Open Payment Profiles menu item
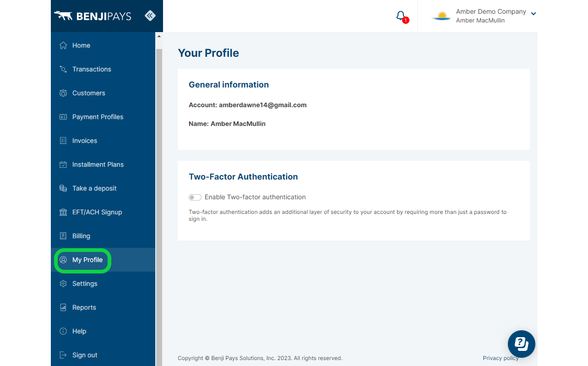The width and height of the screenshot is (588, 366). pos(103,117)
